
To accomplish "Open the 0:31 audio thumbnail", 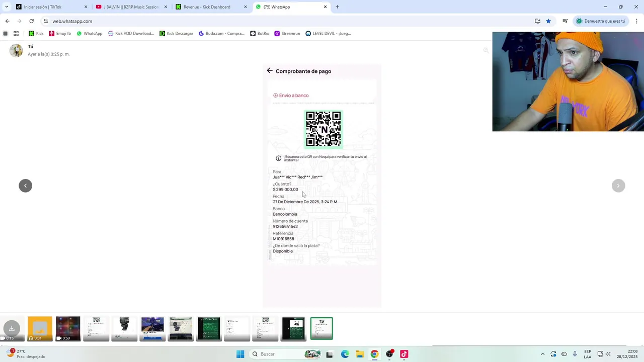I will click(x=40, y=329).
